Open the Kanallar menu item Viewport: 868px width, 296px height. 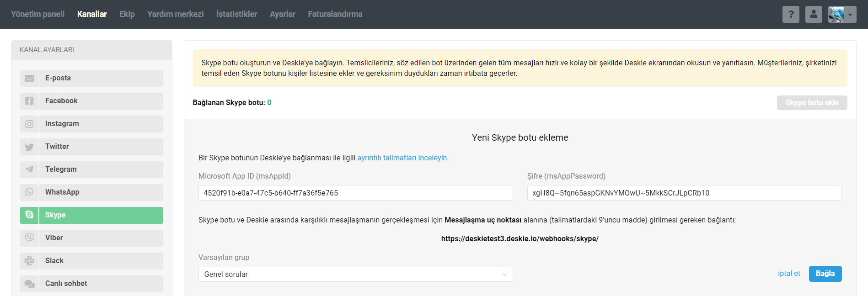[92, 14]
